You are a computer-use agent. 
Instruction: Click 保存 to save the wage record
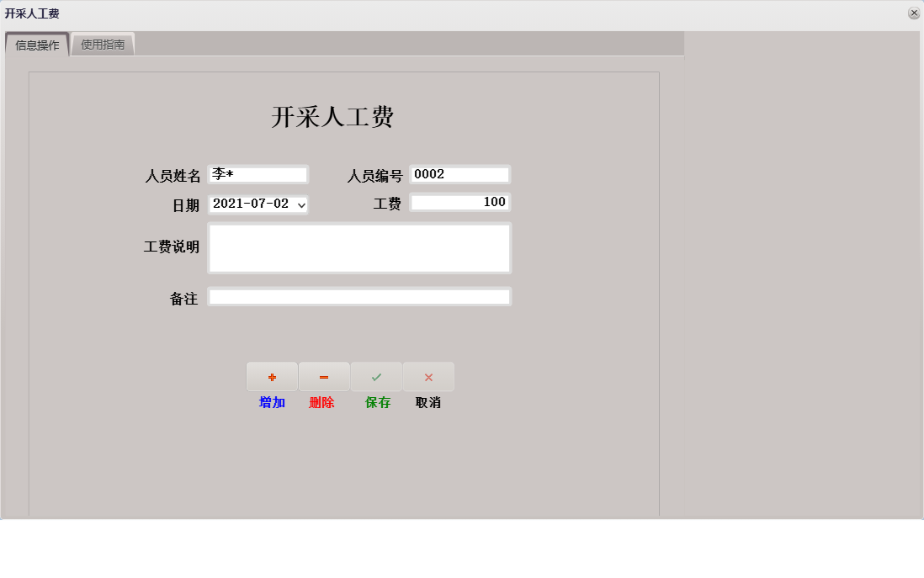click(376, 404)
